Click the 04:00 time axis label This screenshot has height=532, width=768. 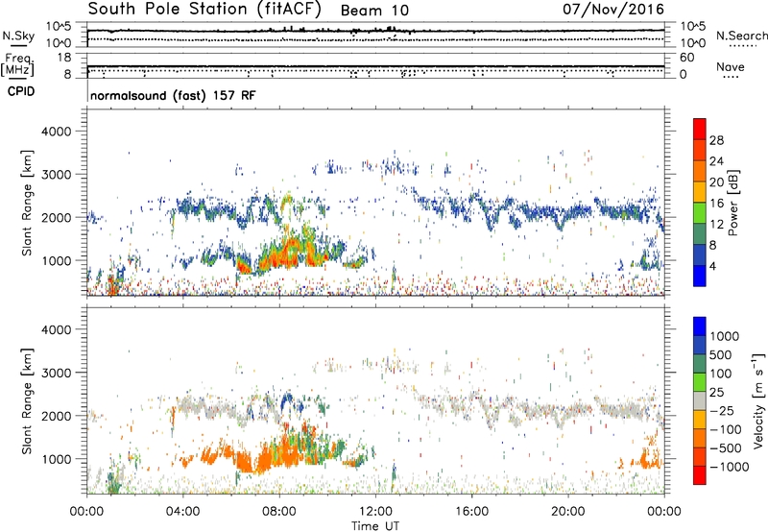point(183,512)
